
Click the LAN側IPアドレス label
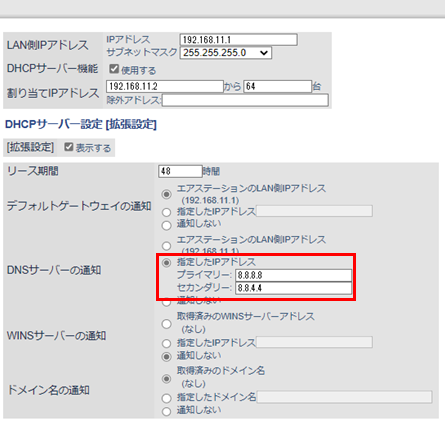pyautogui.click(x=47, y=45)
